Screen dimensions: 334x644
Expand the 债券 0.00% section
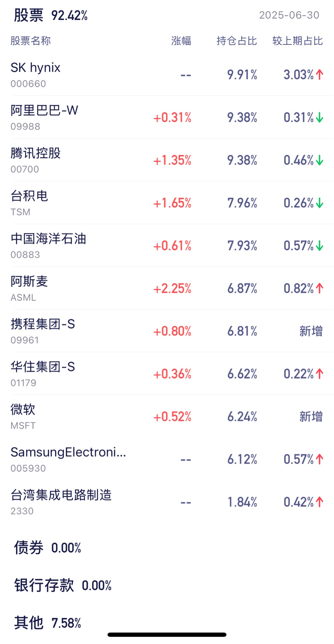[48, 548]
